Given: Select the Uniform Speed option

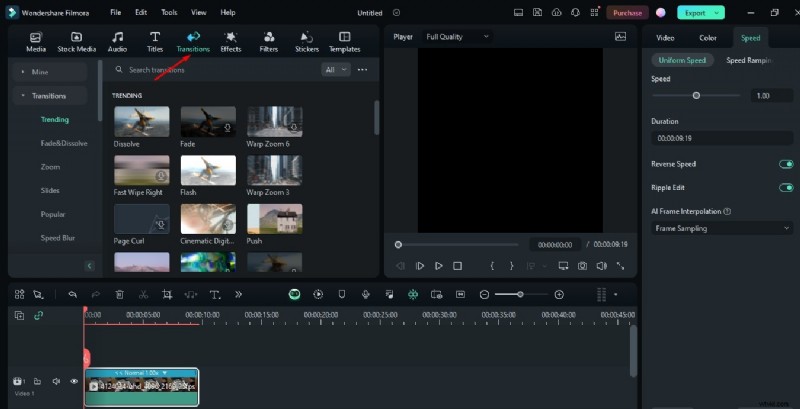Looking at the screenshot, I should [x=682, y=60].
